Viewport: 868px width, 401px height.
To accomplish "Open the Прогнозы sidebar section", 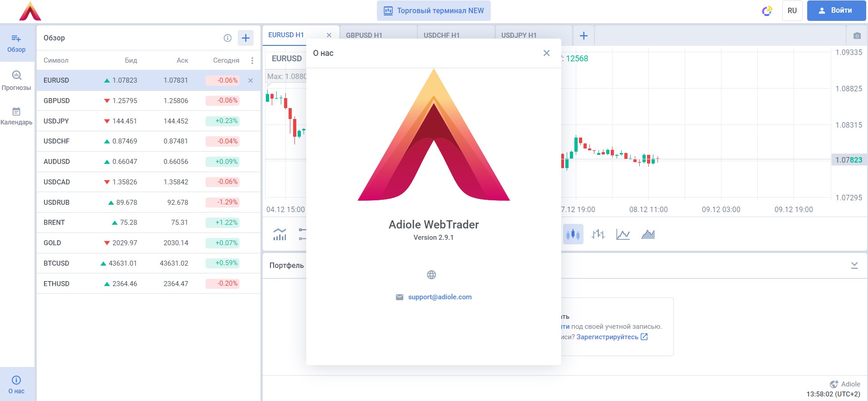I will click(17, 80).
